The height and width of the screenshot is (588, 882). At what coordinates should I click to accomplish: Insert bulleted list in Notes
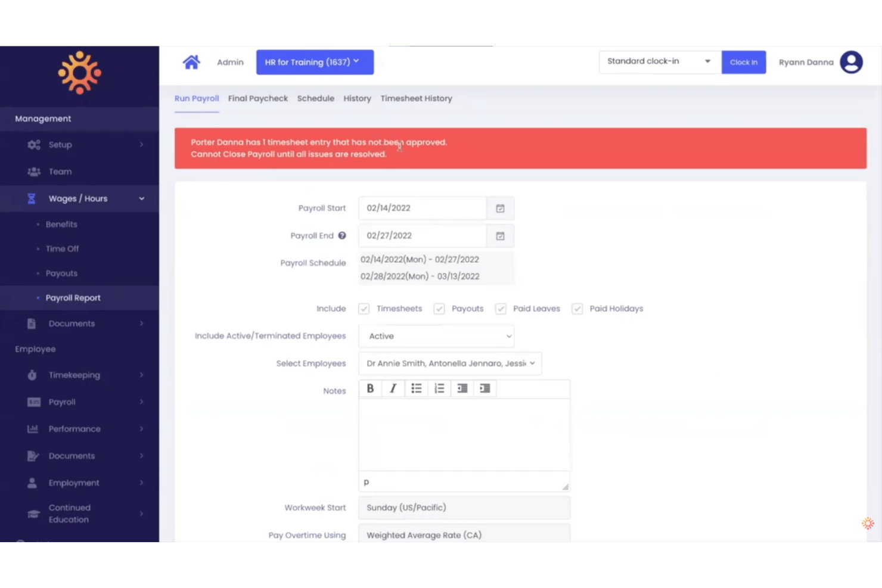pos(416,388)
